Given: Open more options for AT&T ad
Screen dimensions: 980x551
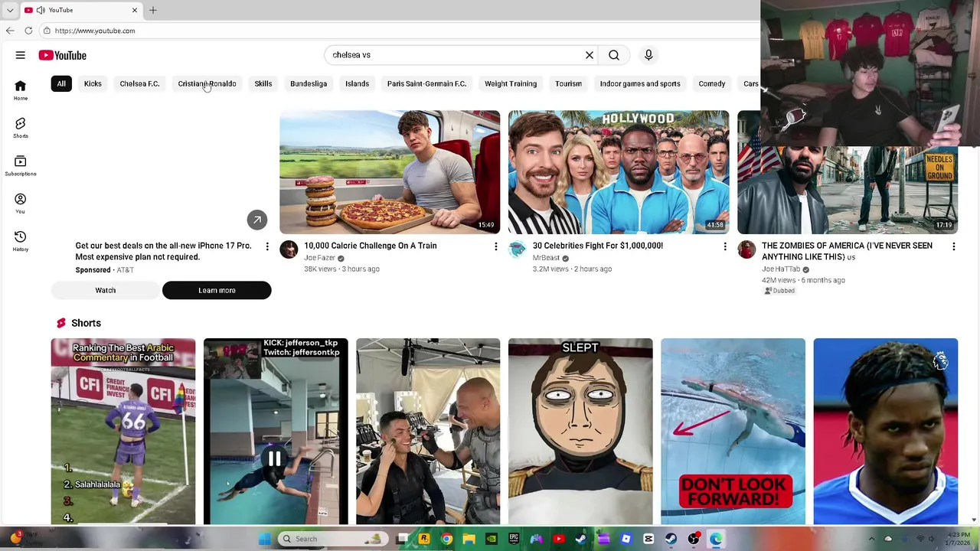Looking at the screenshot, I should [x=267, y=246].
